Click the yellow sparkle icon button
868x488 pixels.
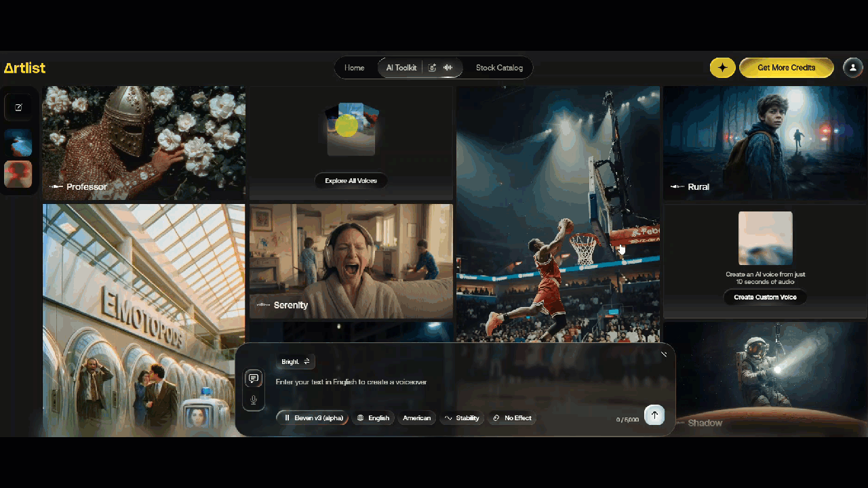(722, 68)
